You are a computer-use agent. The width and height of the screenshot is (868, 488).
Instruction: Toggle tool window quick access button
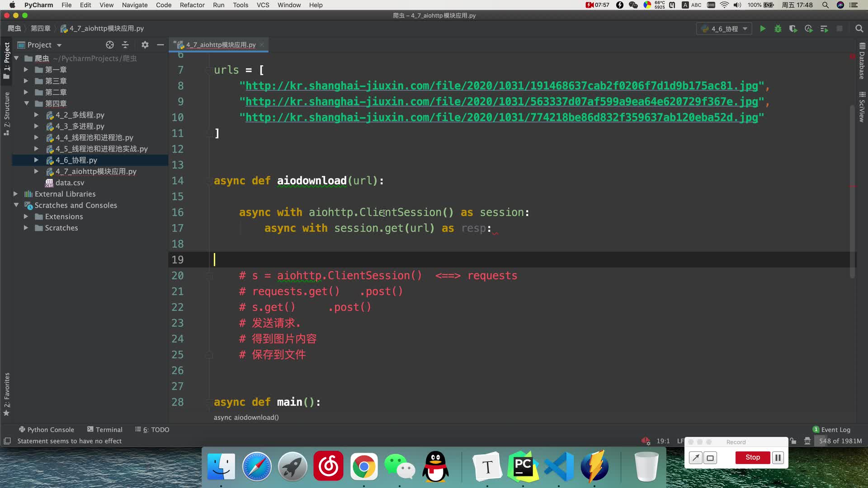tap(7, 441)
